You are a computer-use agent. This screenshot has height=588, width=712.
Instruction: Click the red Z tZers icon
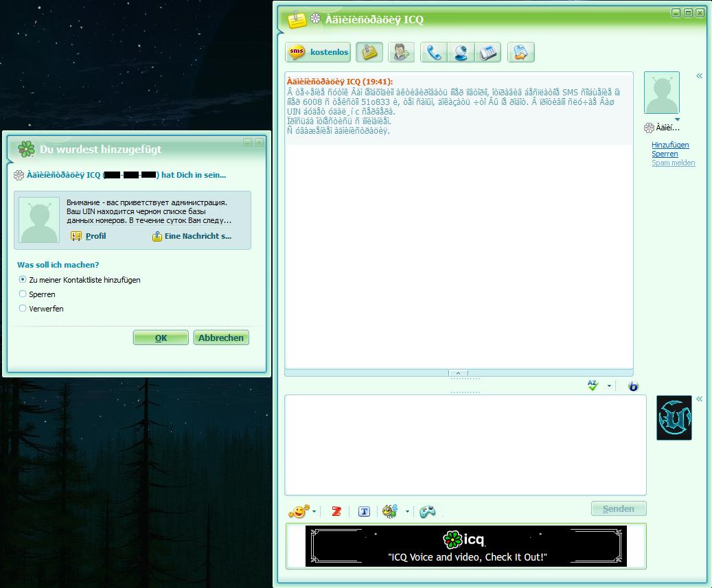(x=336, y=511)
